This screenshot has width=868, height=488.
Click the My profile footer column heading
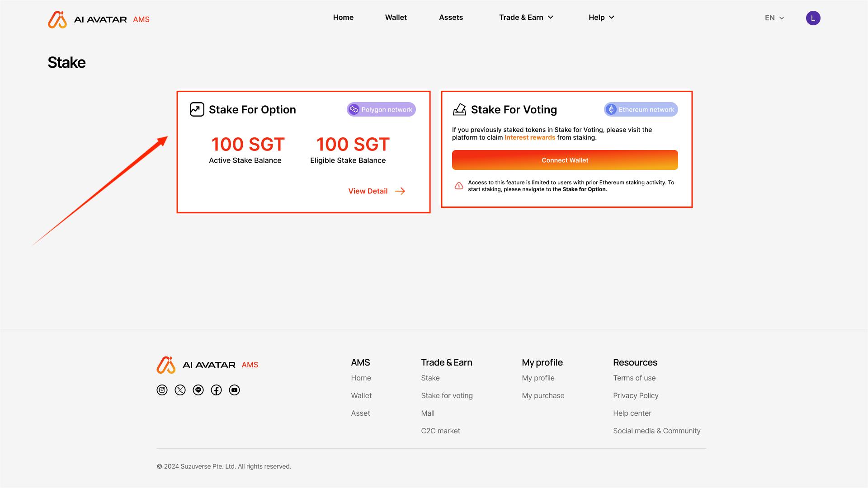click(542, 362)
